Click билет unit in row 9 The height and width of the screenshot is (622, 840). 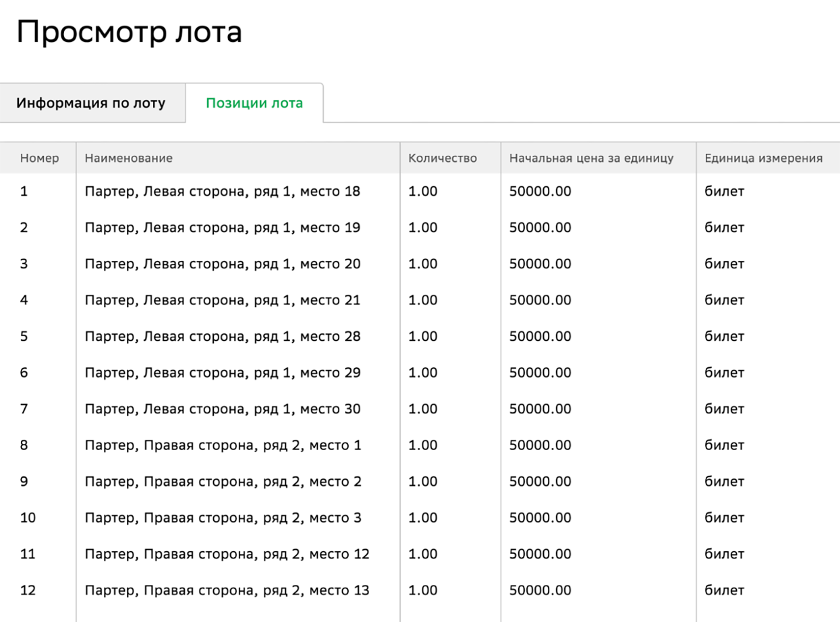[724, 482]
